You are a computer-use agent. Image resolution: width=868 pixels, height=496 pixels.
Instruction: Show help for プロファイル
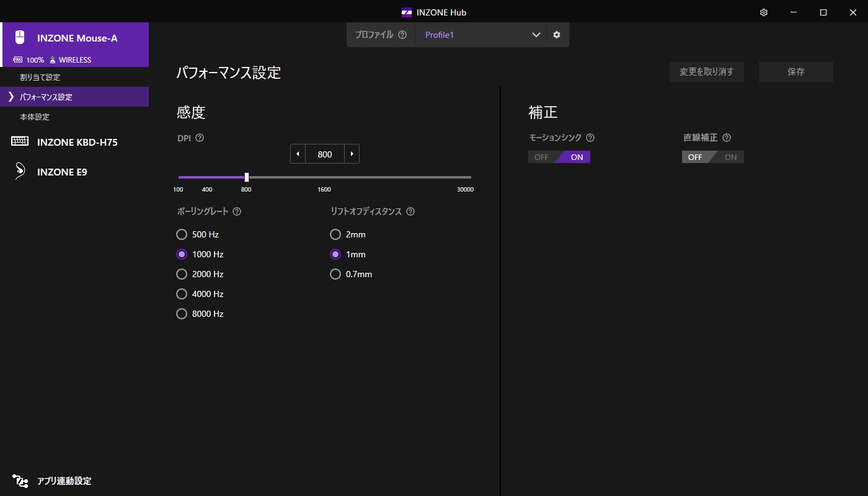pyautogui.click(x=402, y=35)
